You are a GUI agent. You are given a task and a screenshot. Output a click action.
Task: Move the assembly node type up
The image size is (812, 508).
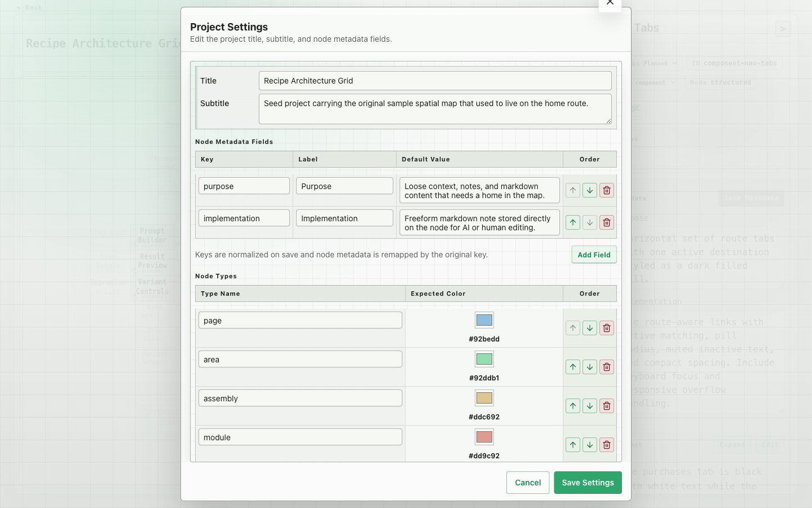[573, 406]
